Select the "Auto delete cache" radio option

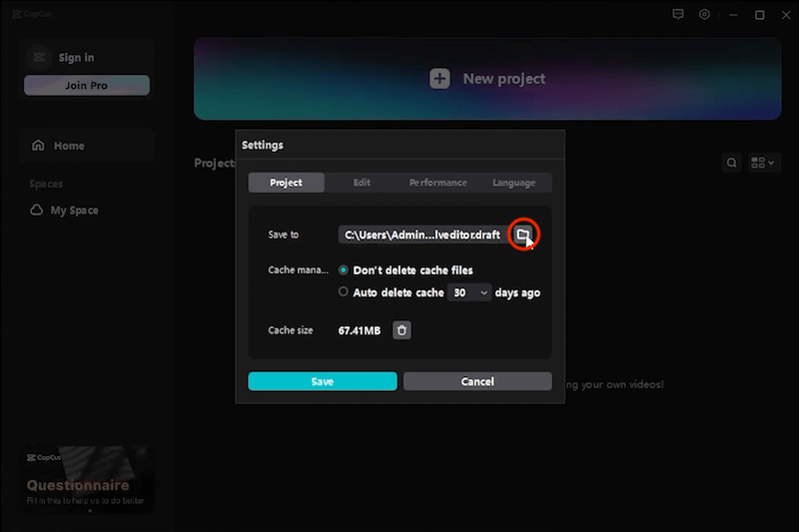(344, 292)
